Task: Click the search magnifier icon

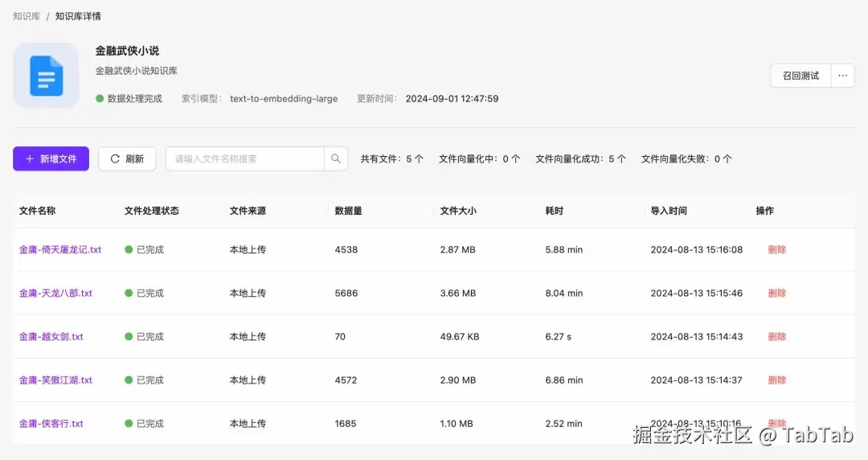Action: [336, 159]
